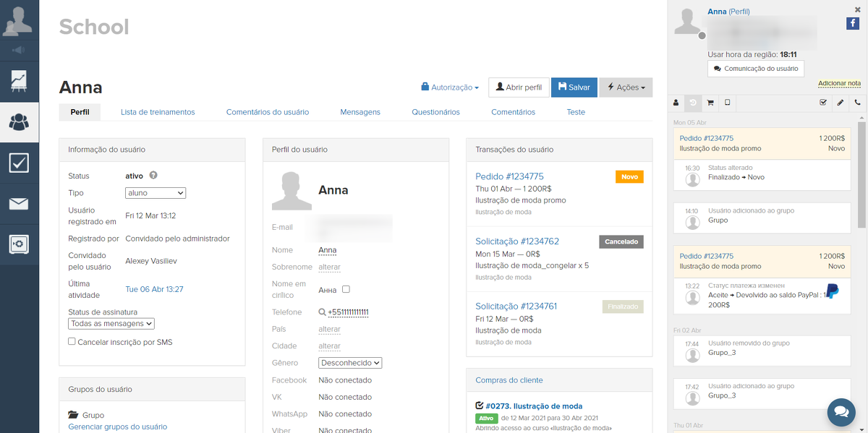Expand the Gênero dropdown
868x433 pixels.
coord(350,363)
